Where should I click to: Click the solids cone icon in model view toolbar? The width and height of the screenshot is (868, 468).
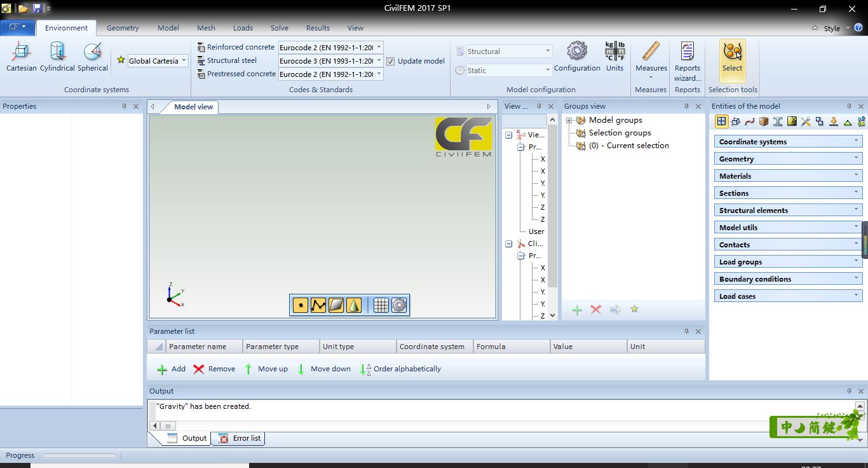[354, 305]
